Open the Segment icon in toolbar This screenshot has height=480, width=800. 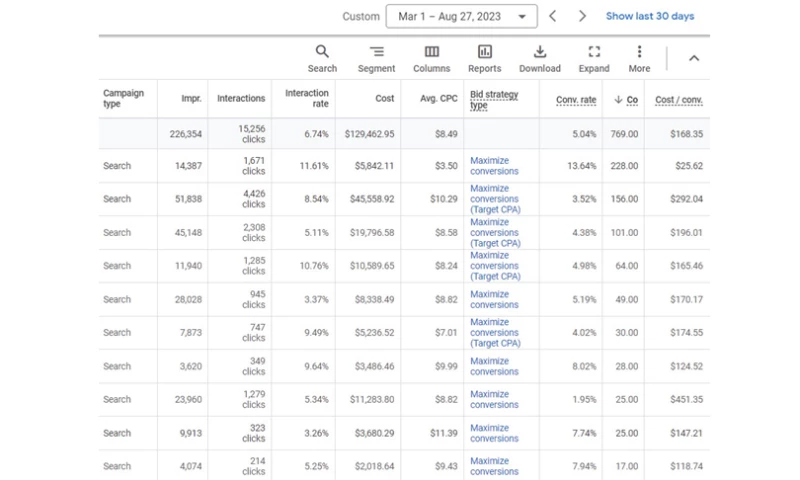[376, 52]
